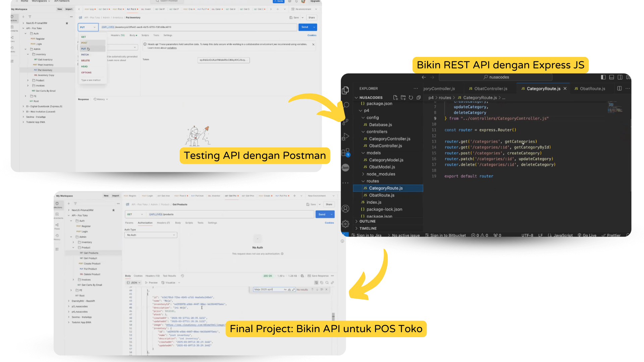
Task: Expand the OUTLINE section in VS Code
Action: pyautogui.click(x=367, y=221)
